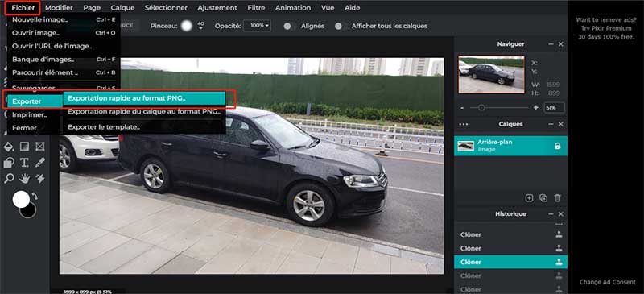The width and height of the screenshot is (644, 294).
Task: Choose Nouvelle image from the Fichier menu
Action: click(64, 19)
